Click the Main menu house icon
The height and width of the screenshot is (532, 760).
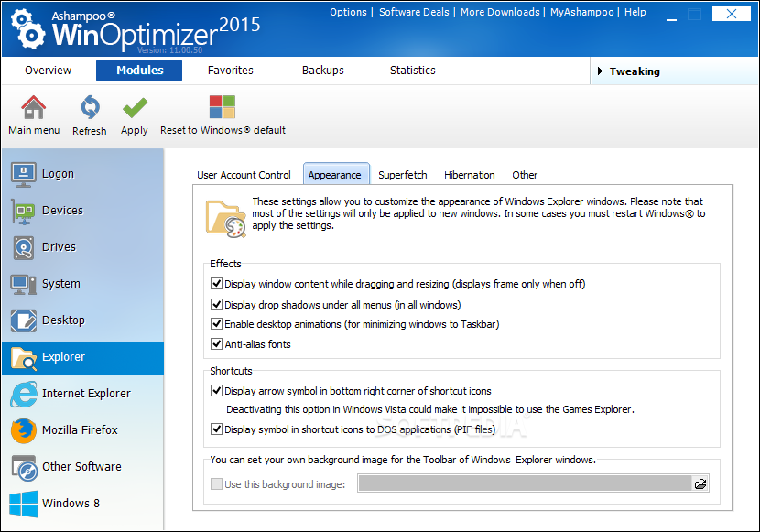(x=34, y=106)
